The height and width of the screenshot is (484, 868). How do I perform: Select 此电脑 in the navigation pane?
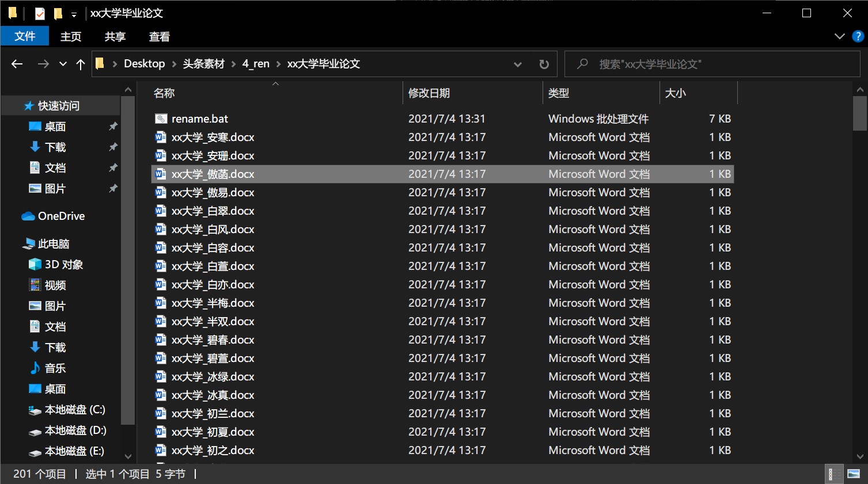coord(54,244)
